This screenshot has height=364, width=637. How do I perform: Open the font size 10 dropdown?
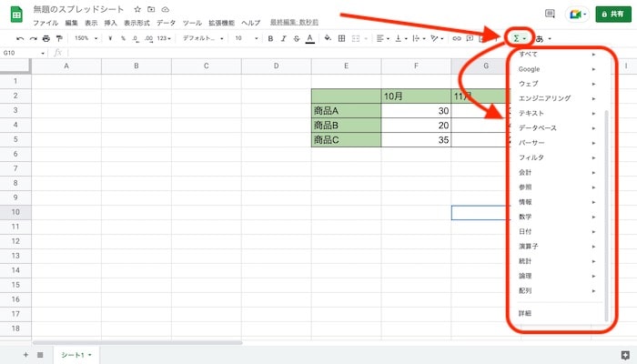point(244,39)
